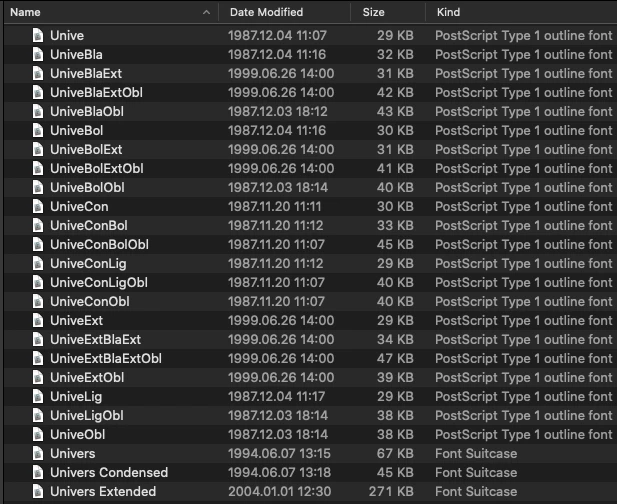Select the file name UniveLigObl
The height and width of the screenshot is (504, 617).
pos(87,415)
